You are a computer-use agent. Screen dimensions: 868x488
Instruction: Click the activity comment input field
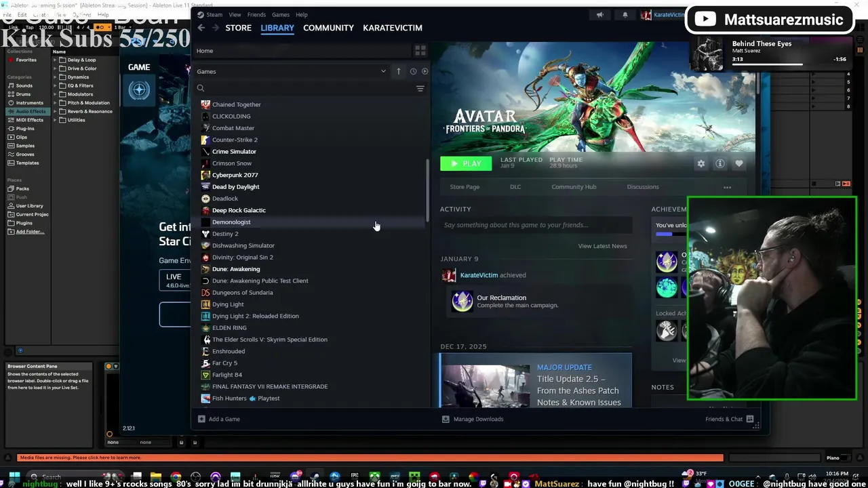536,225
